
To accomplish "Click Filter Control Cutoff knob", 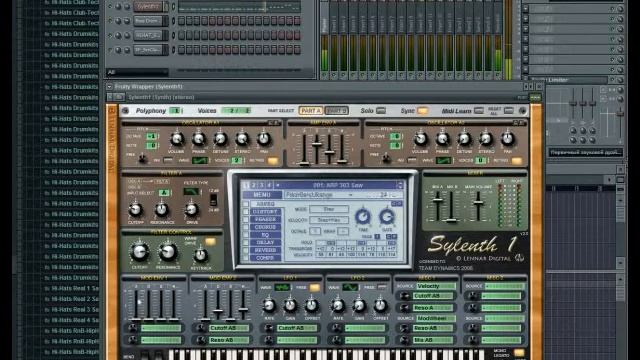I will (139, 252).
